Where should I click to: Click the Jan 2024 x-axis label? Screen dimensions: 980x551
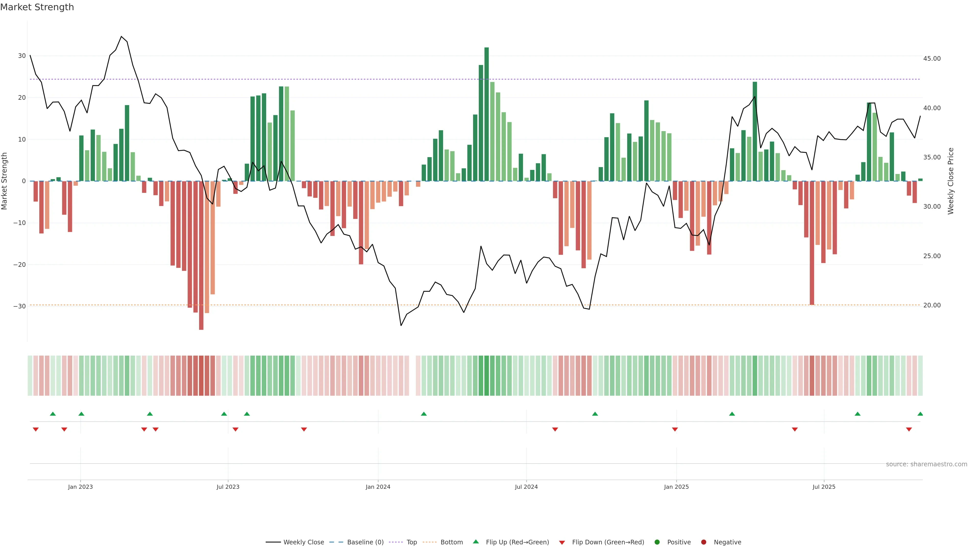click(378, 487)
